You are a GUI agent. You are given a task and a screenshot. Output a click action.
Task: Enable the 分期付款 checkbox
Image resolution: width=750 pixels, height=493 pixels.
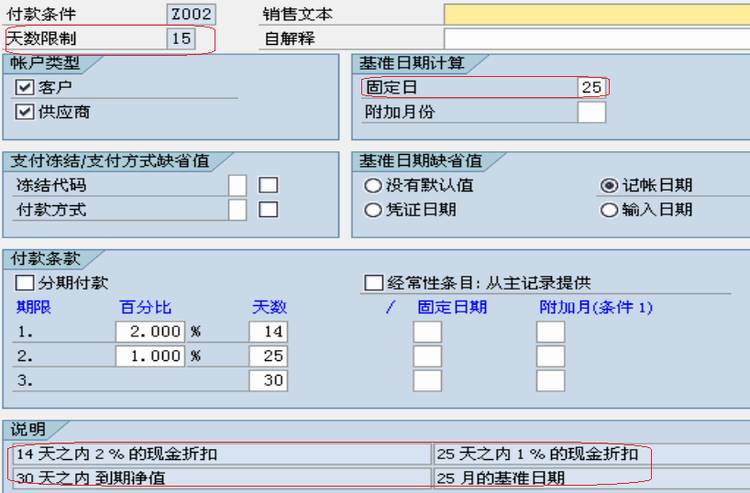pyautogui.click(x=24, y=283)
